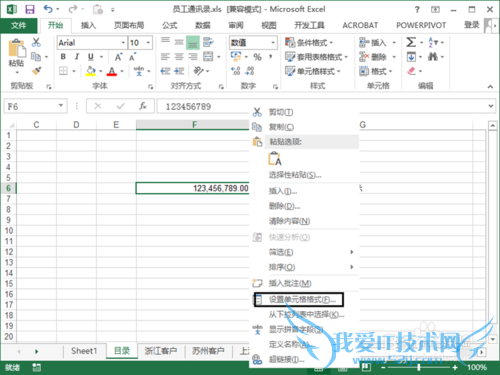Increase font size with large A icon
Viewport: 500px width, 375px height.
click(x=118, y=57)
